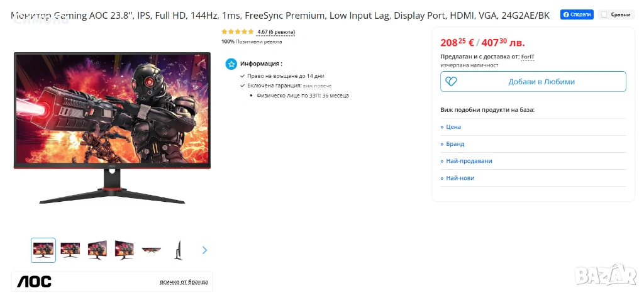The image size is (644, 293).
Task: Click the heart icon in Добави в Любими
Action: tap(450, 82)
